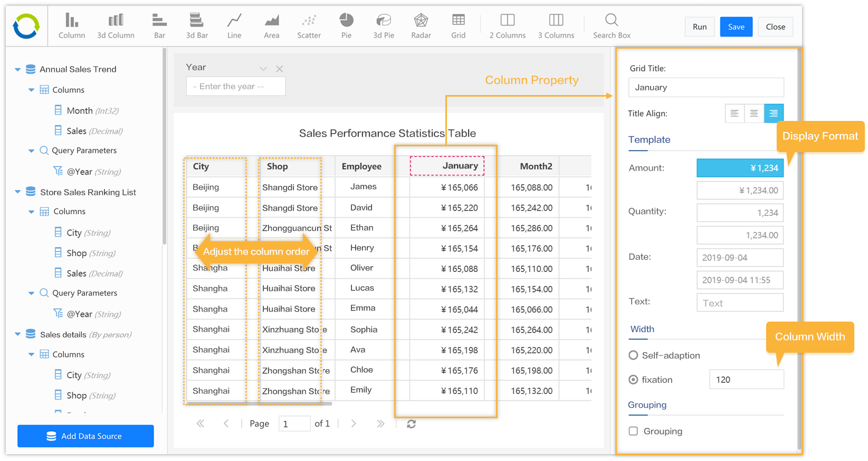Insert a 3d Bar chart
This screenshot has height=461, width=868.
tap(197, 26)
